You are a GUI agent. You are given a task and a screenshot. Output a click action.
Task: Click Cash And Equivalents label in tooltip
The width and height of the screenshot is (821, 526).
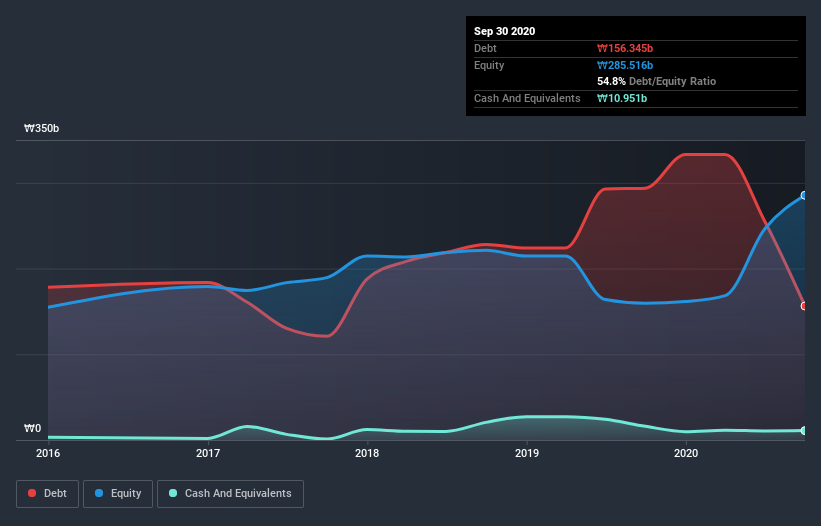[x=527, y=98]
